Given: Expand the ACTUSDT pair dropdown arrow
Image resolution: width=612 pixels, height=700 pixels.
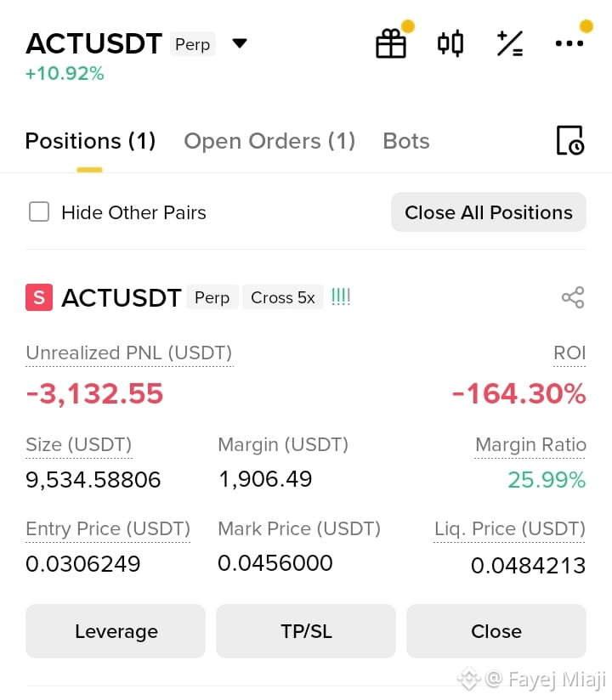Looking at the screenshot, I should pos(240,43).
